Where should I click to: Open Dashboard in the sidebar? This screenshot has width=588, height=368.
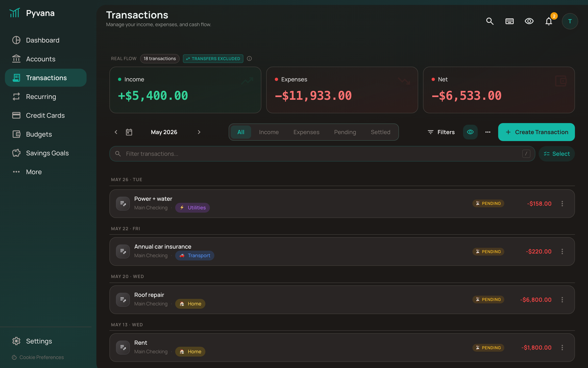pyautogui.click(x=46, y=40)
